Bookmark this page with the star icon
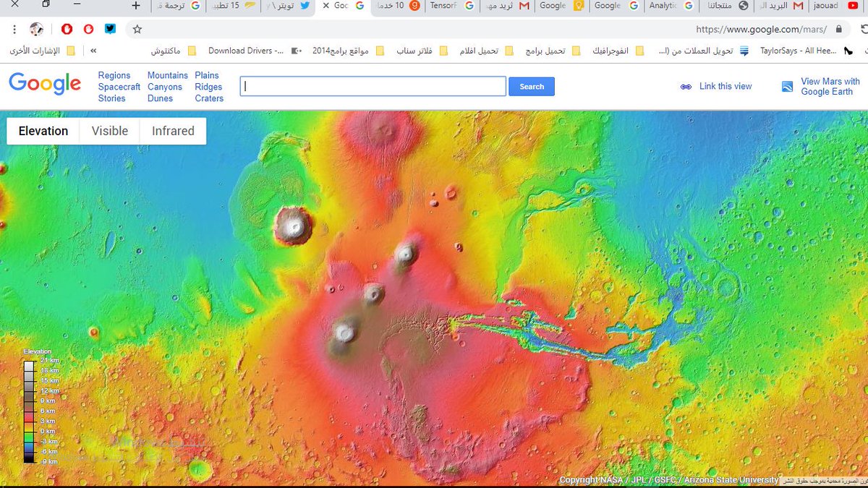Screen dimensions: 868x488 (137, 30)
